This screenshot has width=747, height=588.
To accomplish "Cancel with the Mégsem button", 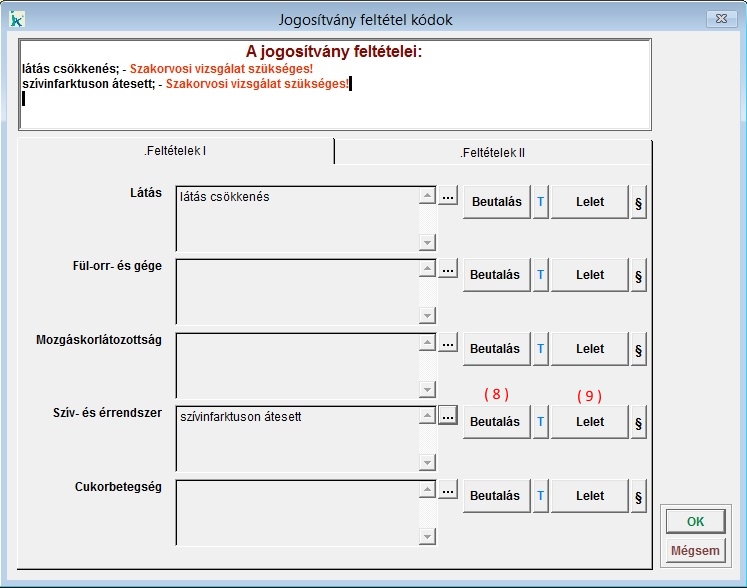I will (x=695, y=550).
